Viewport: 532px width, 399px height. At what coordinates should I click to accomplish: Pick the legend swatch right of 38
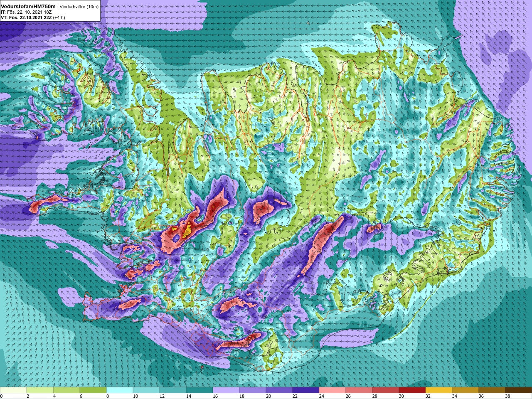518,390
